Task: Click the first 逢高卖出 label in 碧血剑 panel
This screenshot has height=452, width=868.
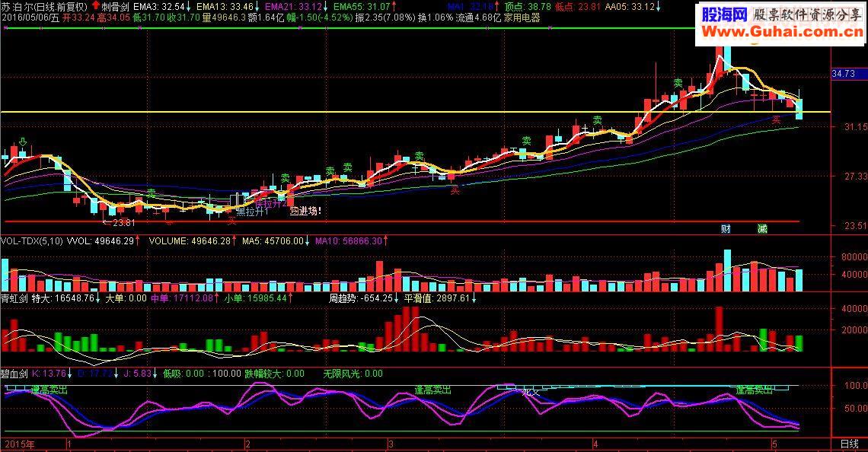Action: point(49,390)
